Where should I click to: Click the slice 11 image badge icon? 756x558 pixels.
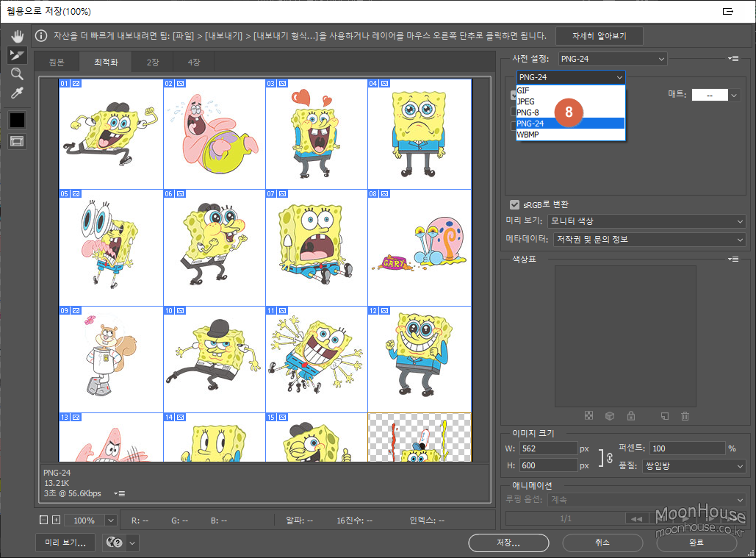pyautogui.click(x=283, y=310)
